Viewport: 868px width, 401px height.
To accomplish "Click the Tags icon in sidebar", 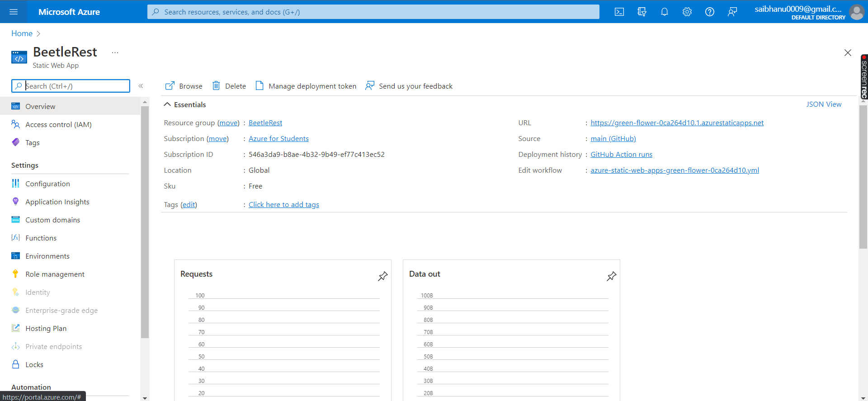I will [15, 142].
